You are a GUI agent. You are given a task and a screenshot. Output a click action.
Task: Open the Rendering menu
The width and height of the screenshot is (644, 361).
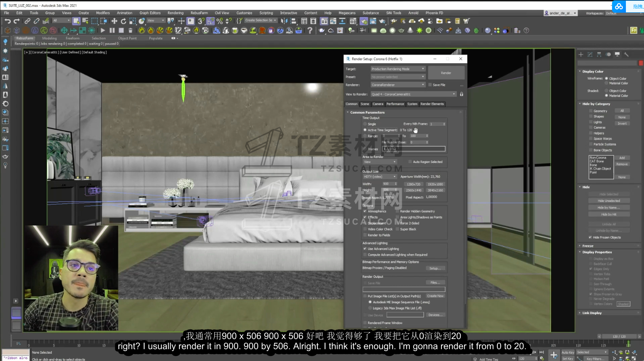(x=175, y=13)
